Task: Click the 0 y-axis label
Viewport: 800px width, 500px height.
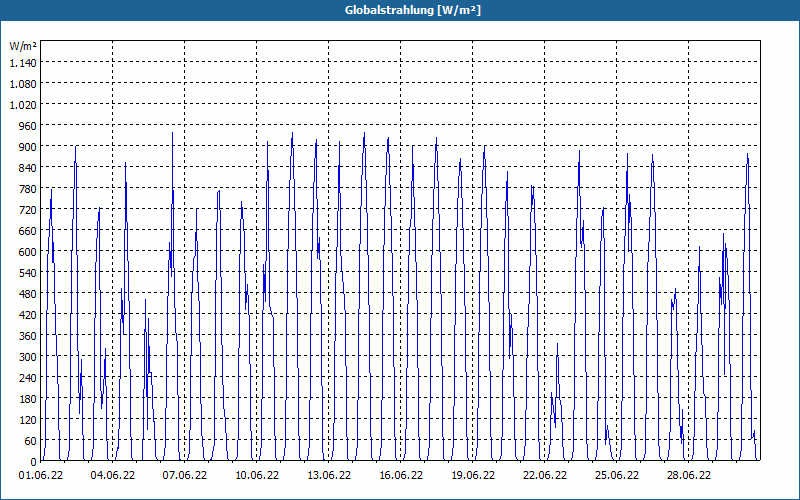Action: coord(34,462)
